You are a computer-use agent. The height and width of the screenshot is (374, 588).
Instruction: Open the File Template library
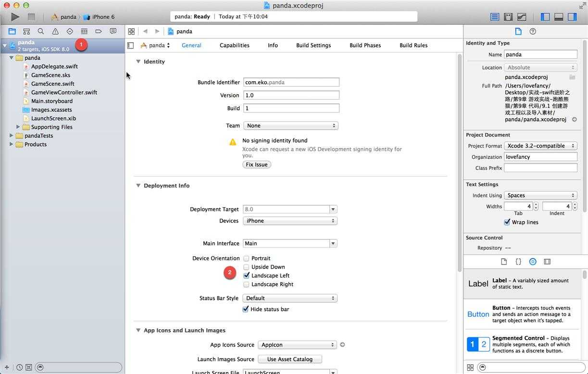[x=504, y=262]
